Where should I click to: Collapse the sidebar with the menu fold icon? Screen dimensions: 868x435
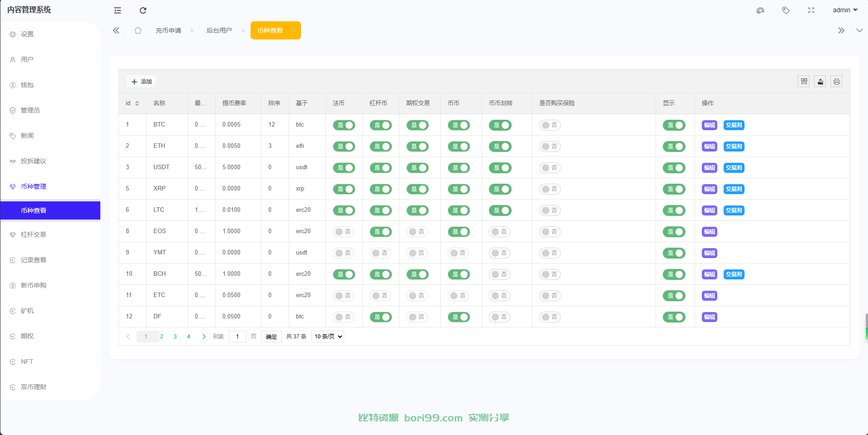tap(118, 10)
